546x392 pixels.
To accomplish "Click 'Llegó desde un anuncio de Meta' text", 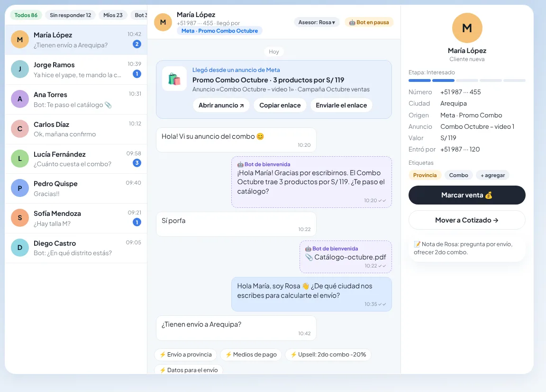I will pyautogui.click(x=236, y=70).
